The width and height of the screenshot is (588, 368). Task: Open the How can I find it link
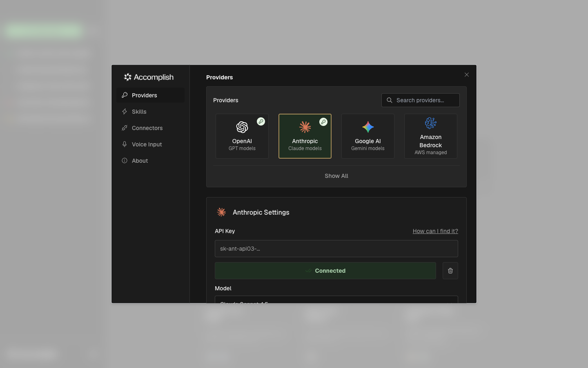pyautogui.click(x=435, y=231)
